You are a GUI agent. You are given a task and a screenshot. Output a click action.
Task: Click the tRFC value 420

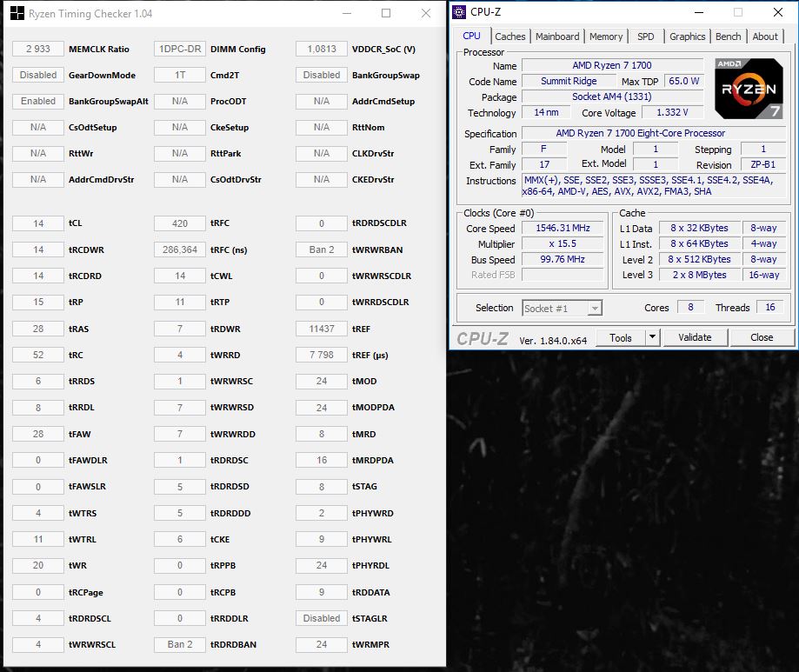pyautogui.click(x=180, y=223)
